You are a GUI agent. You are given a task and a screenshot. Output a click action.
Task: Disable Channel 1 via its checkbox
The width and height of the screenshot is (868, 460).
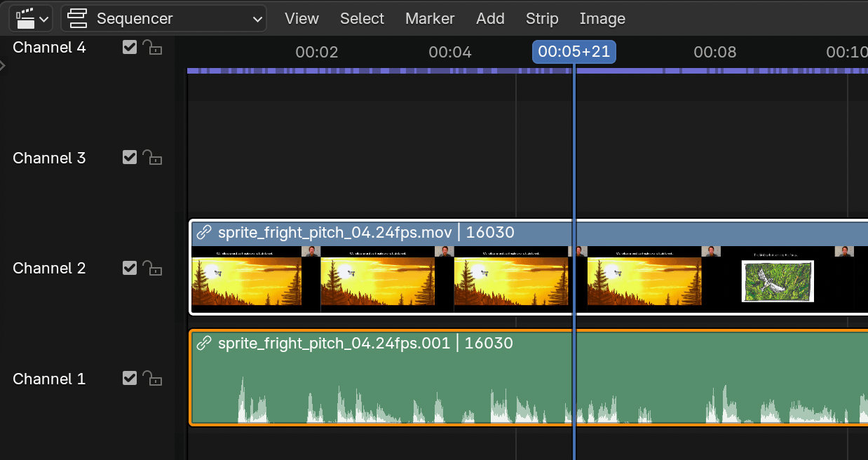[129, 378]
